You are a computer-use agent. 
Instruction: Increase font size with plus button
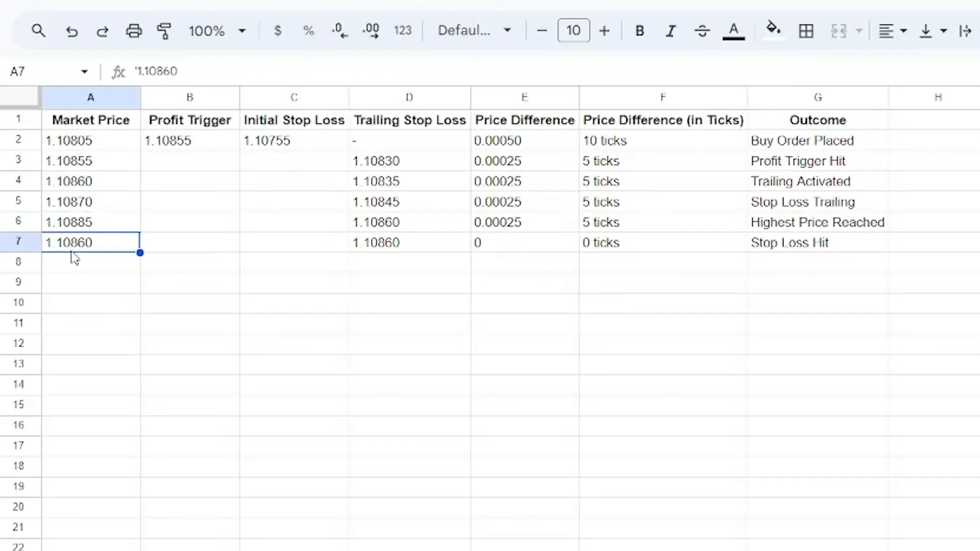click(604, 31)
